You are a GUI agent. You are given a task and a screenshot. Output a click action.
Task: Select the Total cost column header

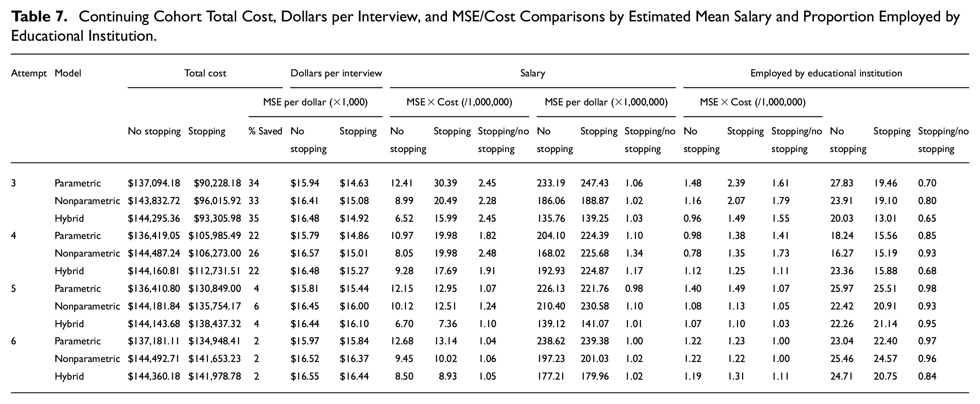(x=205, y=73)
